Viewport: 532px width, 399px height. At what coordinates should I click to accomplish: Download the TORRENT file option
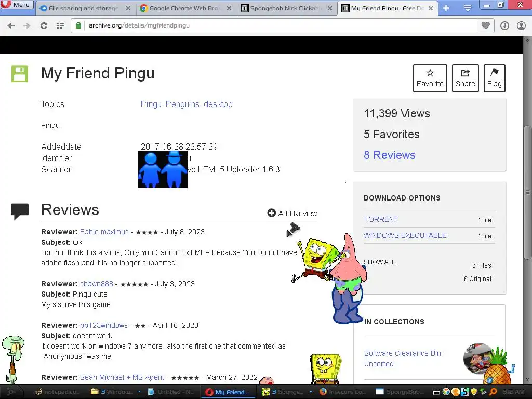(x=381, y=219)
